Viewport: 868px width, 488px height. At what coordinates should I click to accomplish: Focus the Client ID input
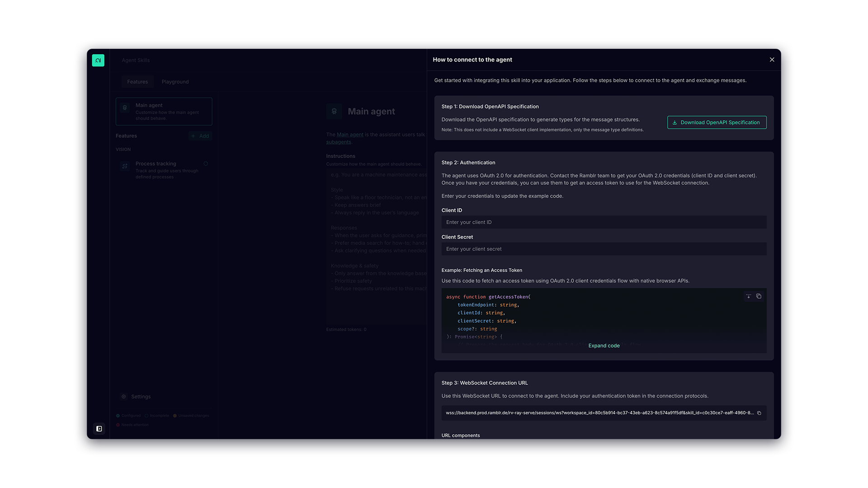coord(604,222)
